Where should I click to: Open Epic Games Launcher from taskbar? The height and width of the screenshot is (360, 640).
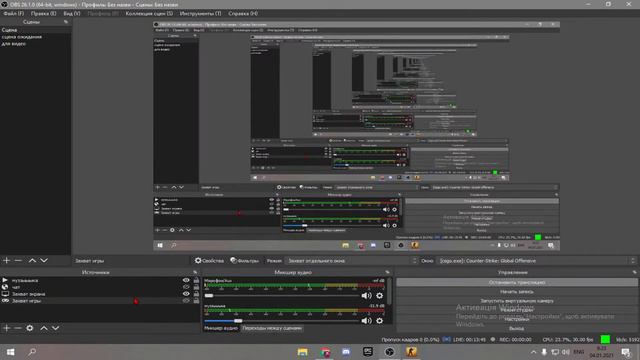click(x=368, y=352)
